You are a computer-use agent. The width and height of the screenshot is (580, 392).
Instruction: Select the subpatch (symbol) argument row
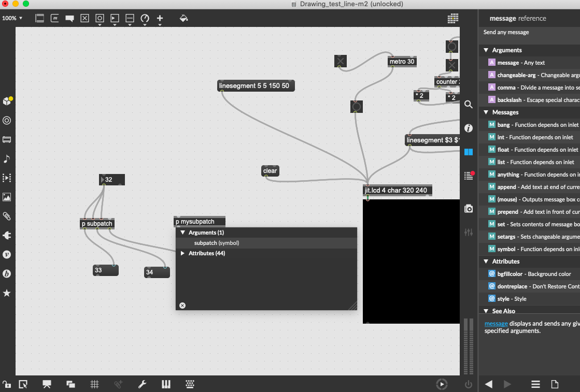pyautogui.click(x=266, y=243)
